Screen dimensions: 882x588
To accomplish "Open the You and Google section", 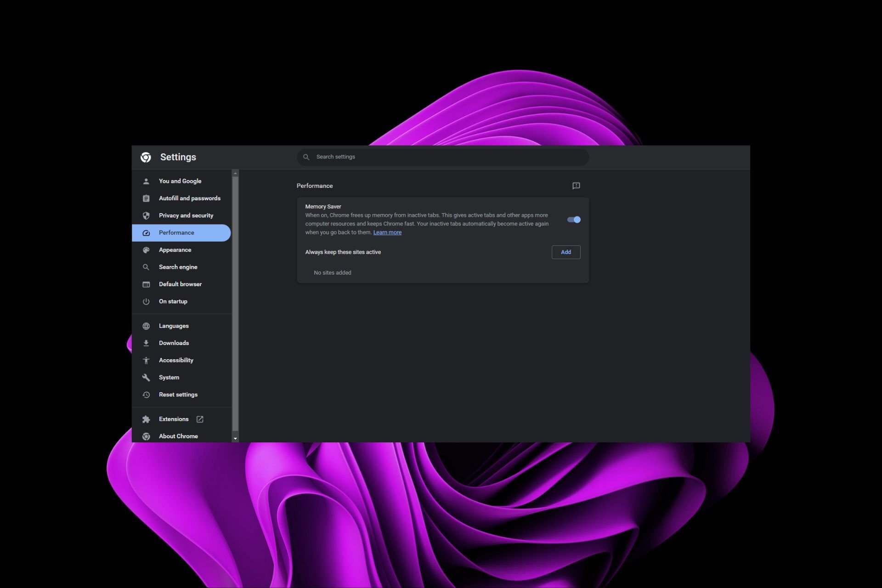I will point(181,181).
